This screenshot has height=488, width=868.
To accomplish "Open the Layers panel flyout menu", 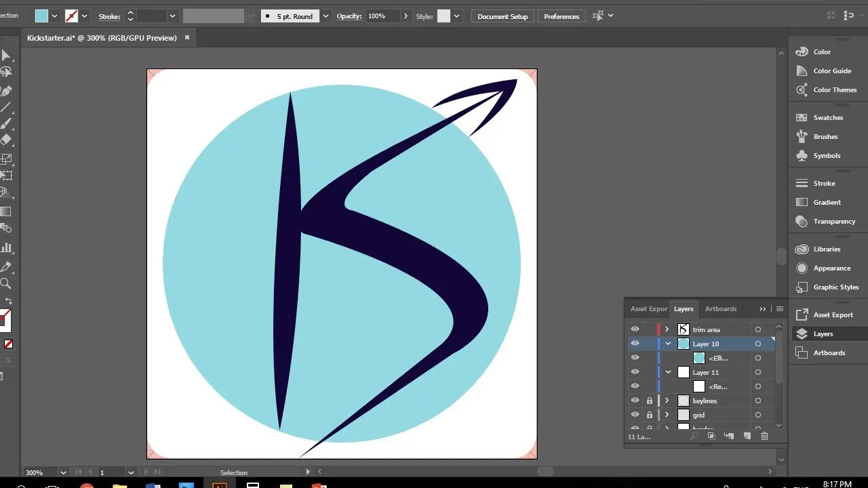I will point(780,309).
